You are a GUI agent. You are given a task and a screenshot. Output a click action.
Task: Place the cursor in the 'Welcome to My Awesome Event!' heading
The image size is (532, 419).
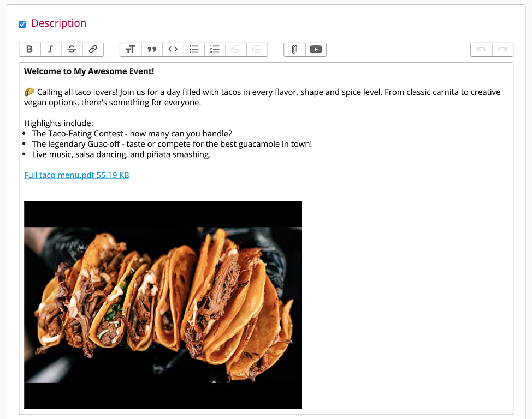click(x=89, y=71)
